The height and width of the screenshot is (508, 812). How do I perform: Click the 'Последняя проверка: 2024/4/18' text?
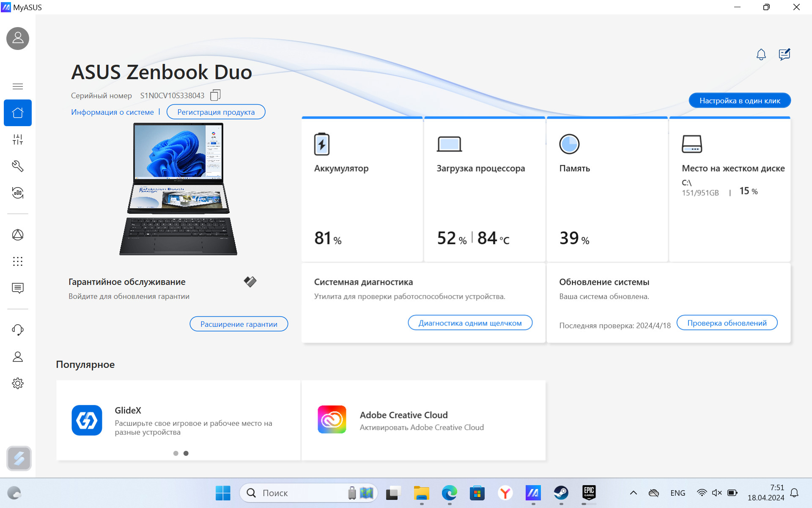(615, 326)
